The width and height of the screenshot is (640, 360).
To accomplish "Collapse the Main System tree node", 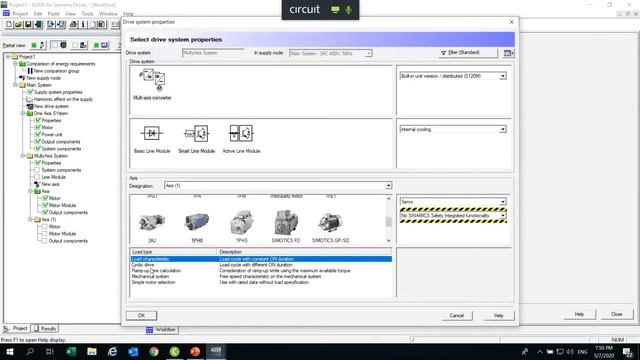I will point(15,85).
